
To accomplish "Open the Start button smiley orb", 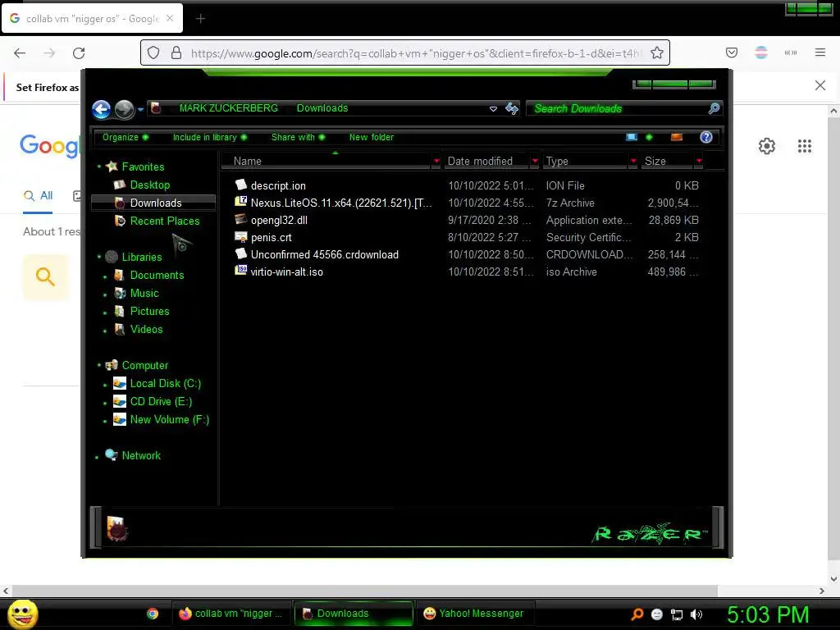I will point(22,614).
